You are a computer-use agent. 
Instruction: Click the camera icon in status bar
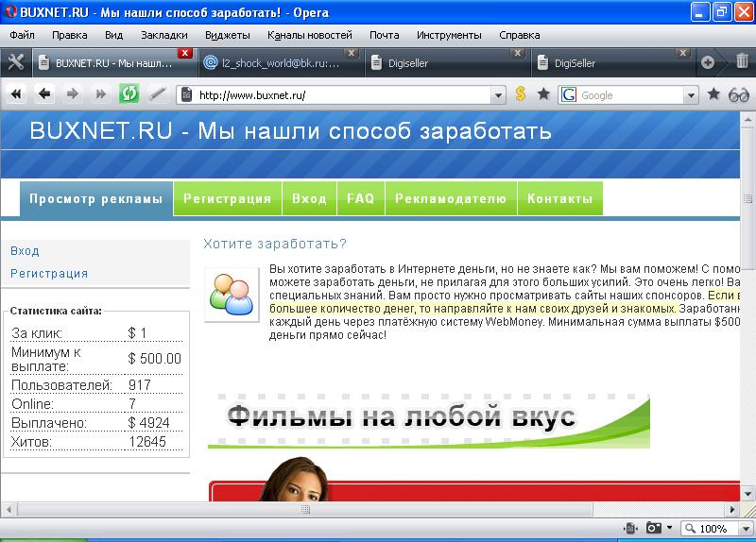(654, 528)
